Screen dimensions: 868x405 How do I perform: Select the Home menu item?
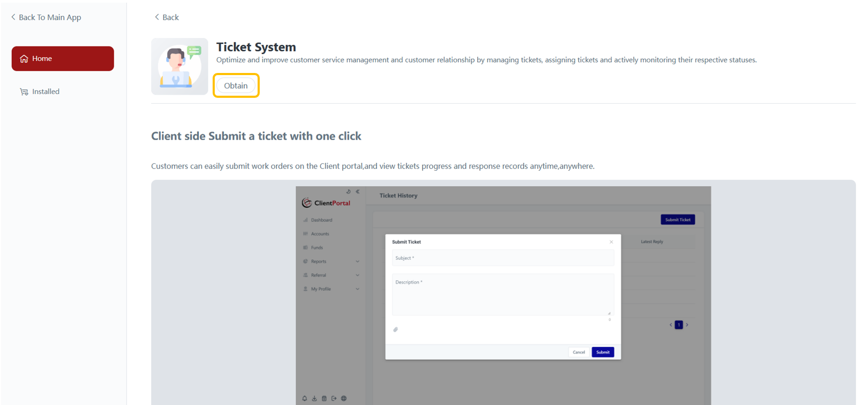click(62, 59)
